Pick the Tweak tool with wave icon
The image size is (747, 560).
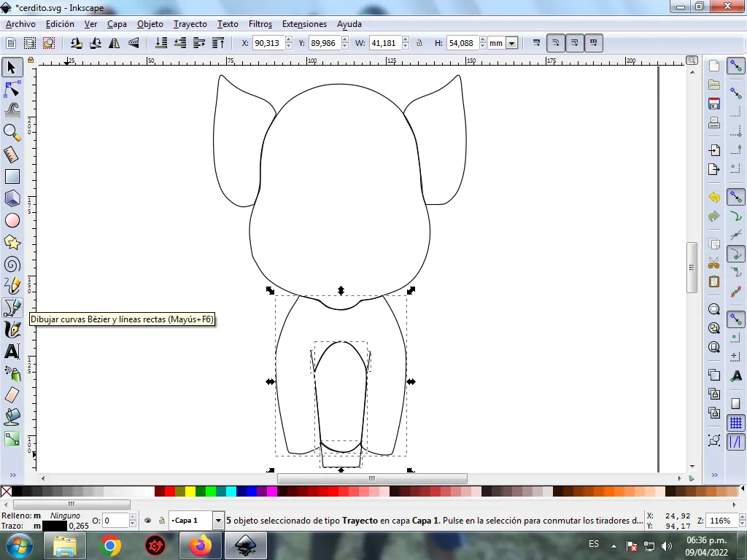pos(12,111)
